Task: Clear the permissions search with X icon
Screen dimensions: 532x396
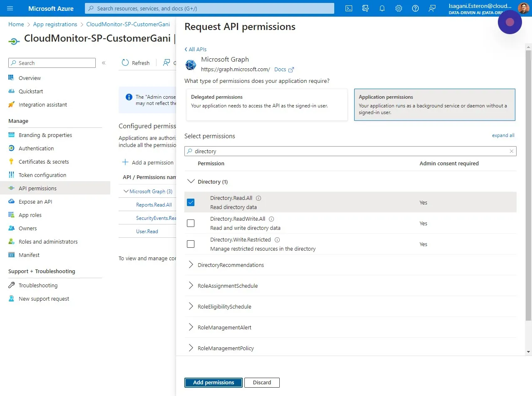Action: click(512, 151)
